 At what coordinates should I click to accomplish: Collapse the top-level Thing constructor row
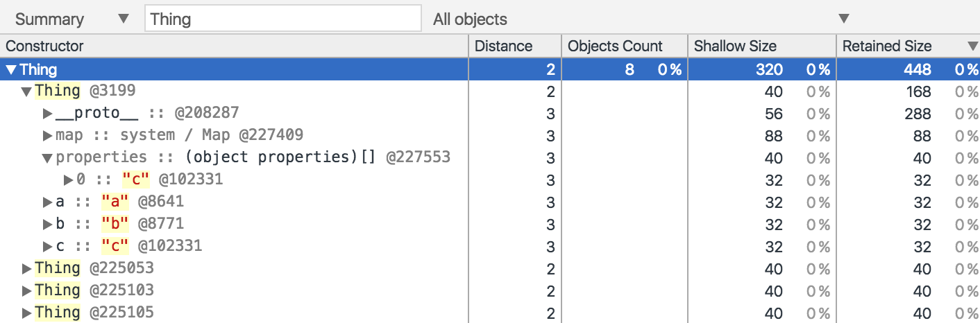coord(11,69)
